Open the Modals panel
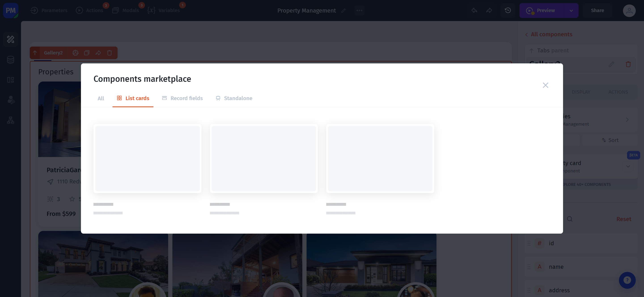 coord(125,11)
